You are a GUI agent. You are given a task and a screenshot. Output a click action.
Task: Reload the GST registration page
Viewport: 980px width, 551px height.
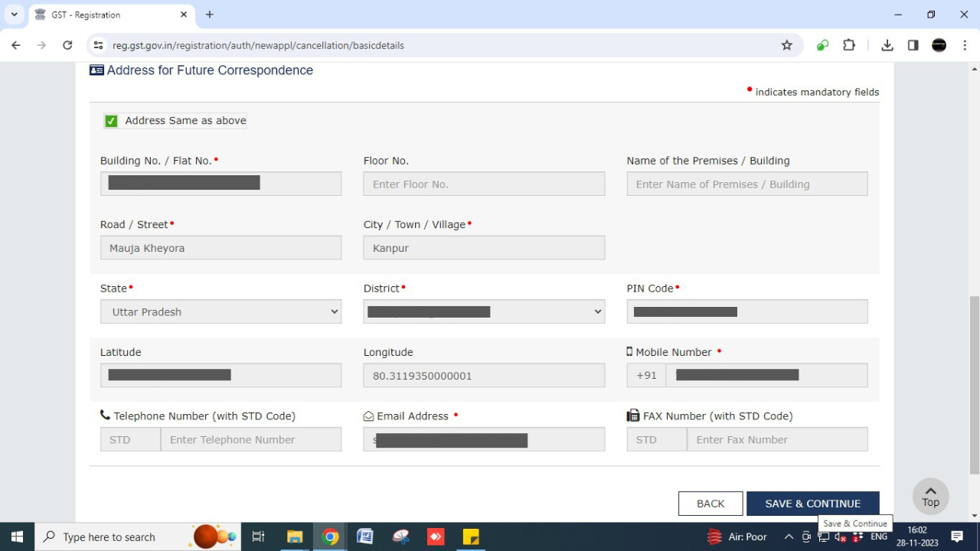(67, 45)
